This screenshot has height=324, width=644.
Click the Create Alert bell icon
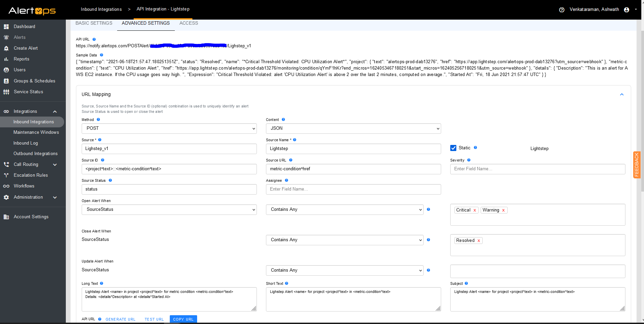tap(6, 48)
